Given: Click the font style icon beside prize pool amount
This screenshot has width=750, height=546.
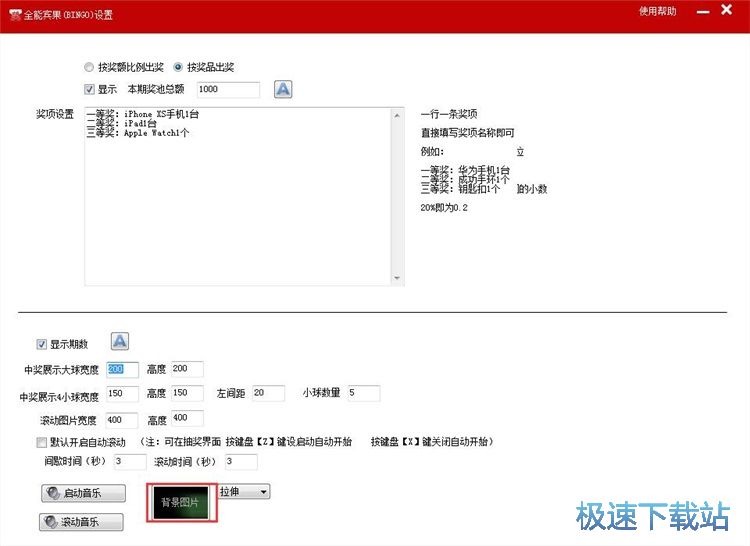Looking at the screenshot, I should [x=283, y=89].
